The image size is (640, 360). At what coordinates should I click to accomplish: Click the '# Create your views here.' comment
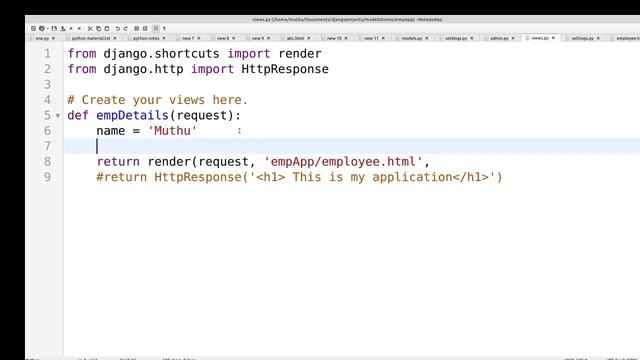[158, 100]
